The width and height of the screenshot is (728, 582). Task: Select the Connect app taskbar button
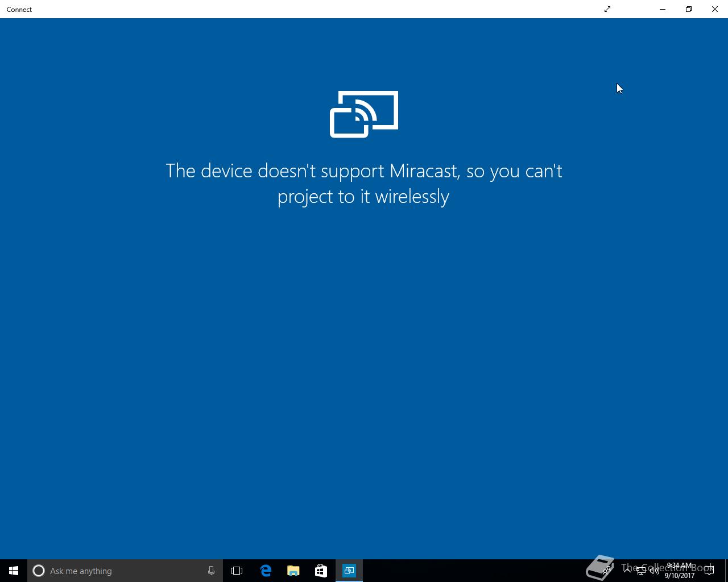pyautogui.click(x=349, y=571)
